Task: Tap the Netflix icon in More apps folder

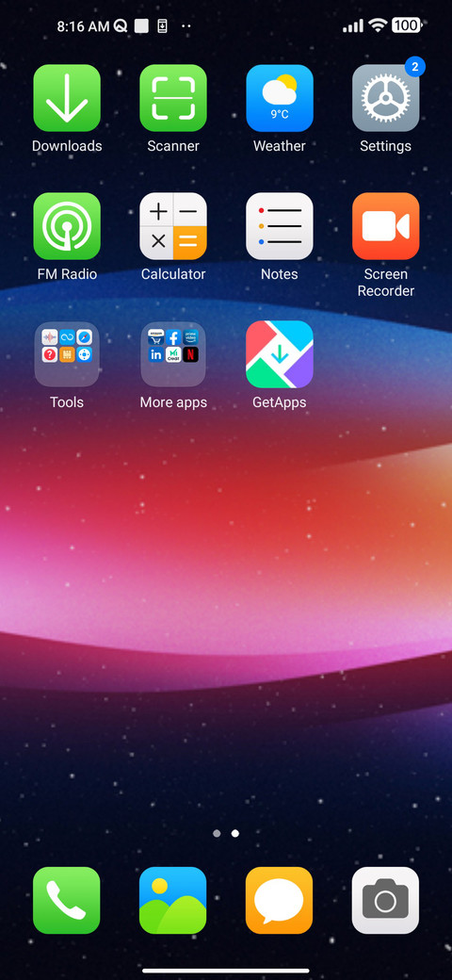Action: pos(190,354)
